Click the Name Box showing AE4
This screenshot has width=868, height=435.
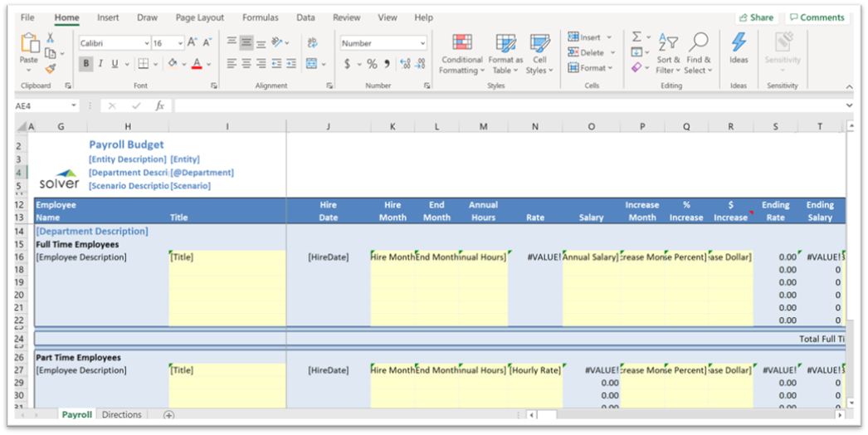pyautogui.click(x=41, y=105)
